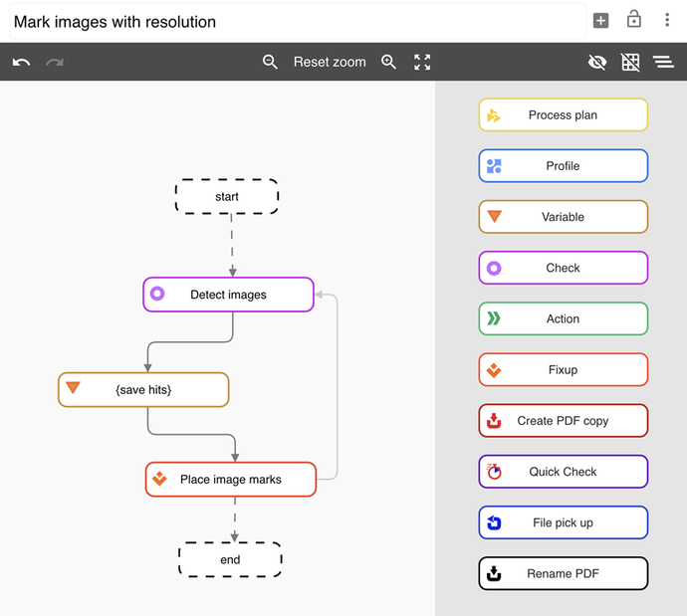This screenshot has height=616, width=687.
Task: Select the Process plan palette item
Action: pyautogui.click(x=563, y=115)
